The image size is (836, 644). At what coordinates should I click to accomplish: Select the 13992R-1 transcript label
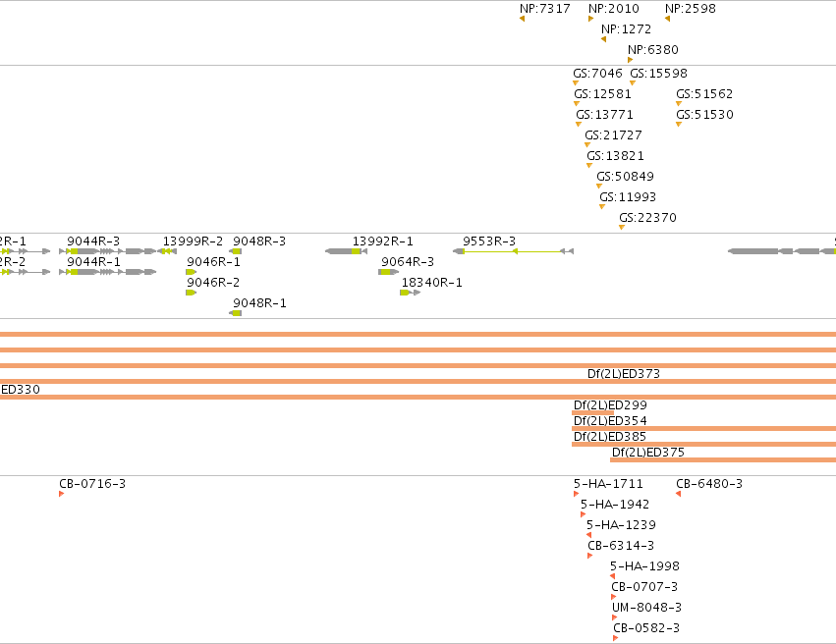click(x=383, y=241)
